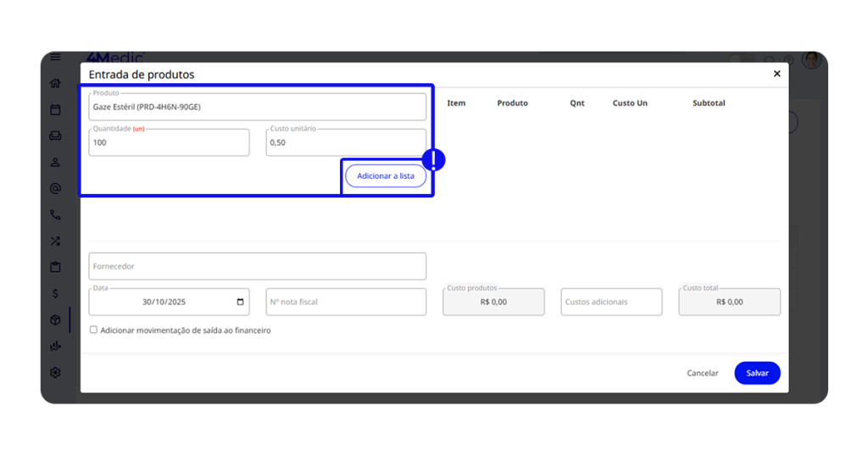Focus the 'Nº nota fiscal' field
This screenshot has height=456, width=868.
pyautogui.click(x=345, y=302)
